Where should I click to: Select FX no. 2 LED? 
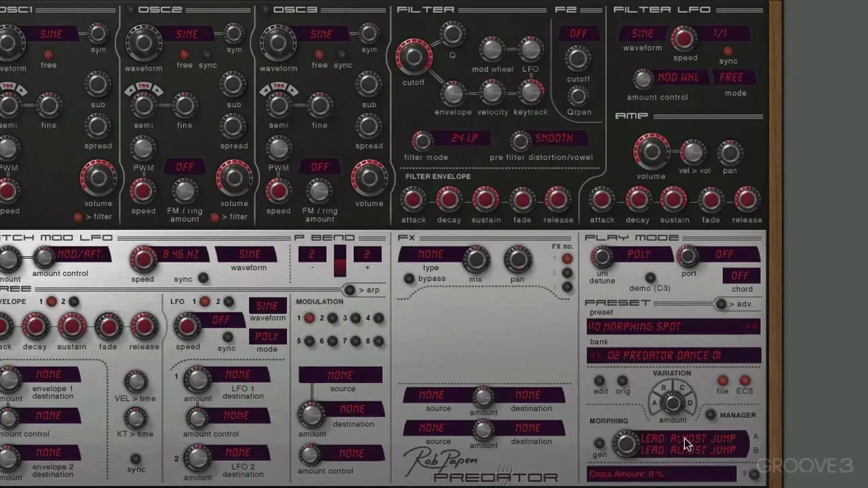pyautogui.click(x=567, y=272)
